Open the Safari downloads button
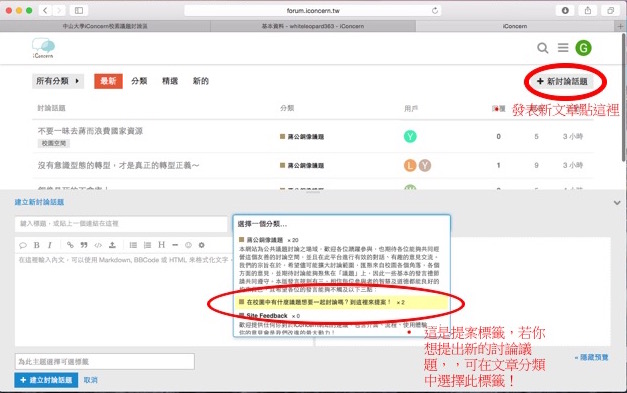The height and width of the screenshot is (393, 627). click(x=565, y=10)
